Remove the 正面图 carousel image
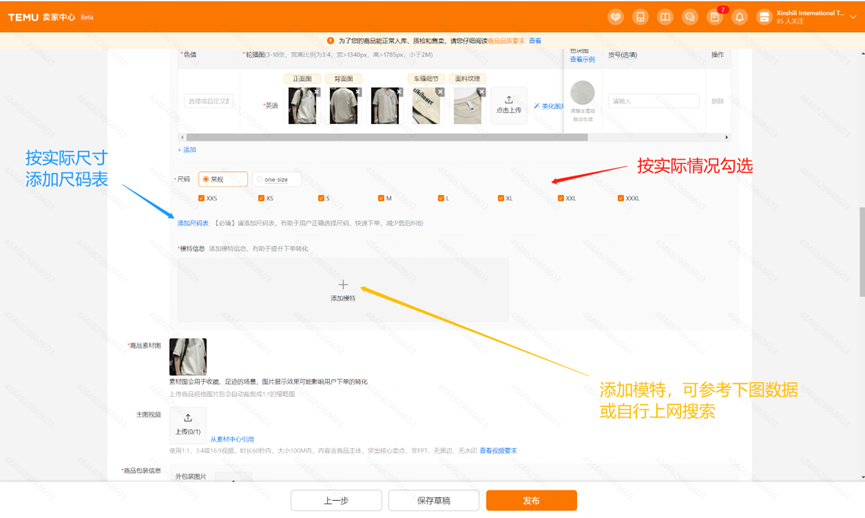 tap(317, 92)
